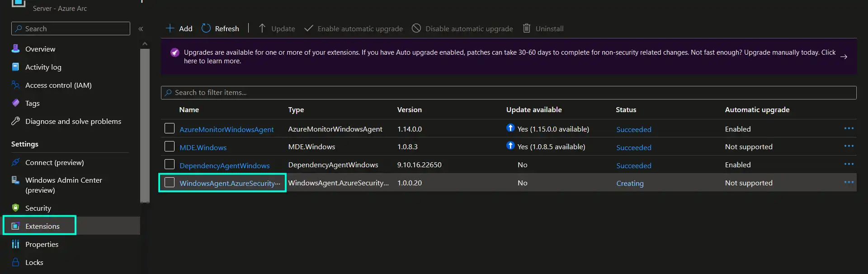Click update arrow icon for MDE.Windows row
Image resolution: width=868 pixels, height=274 pixels.
pyautogui.click(x=510, y=146)
